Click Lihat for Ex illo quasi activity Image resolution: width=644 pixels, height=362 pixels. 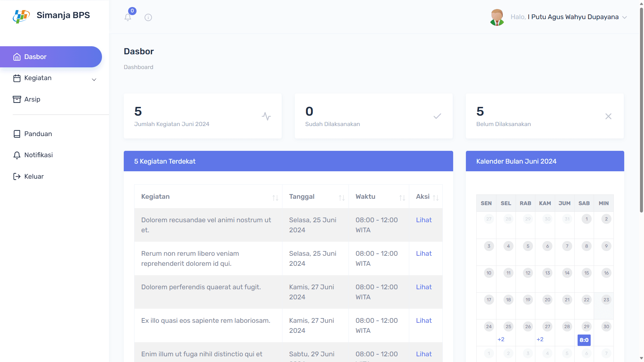[x=424, y=320]
